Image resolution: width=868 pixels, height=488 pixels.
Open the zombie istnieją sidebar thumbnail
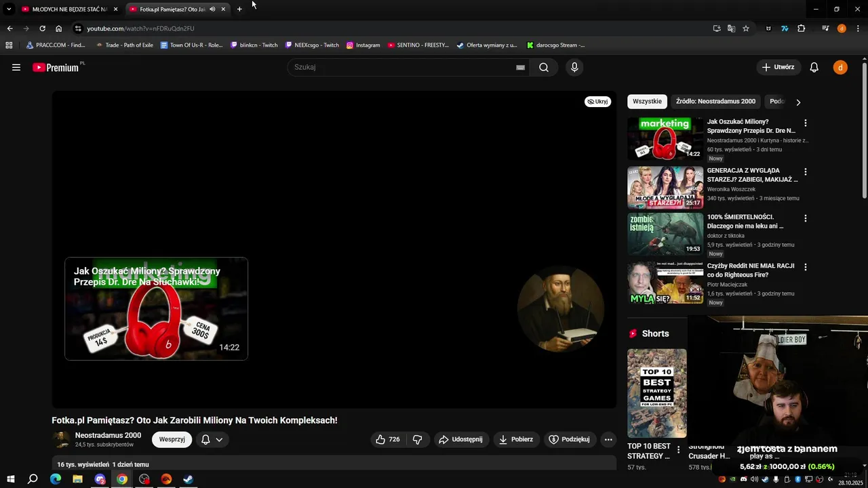click(665, 235)
